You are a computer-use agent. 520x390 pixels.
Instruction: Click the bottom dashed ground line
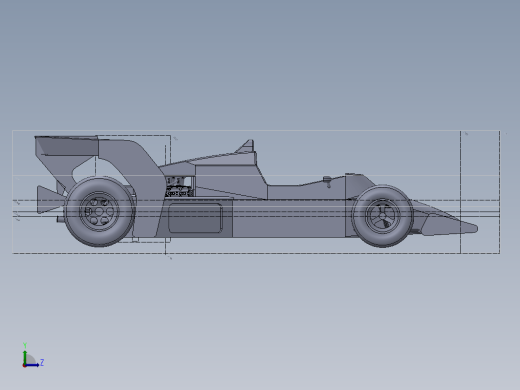click(x=256, y=253)
